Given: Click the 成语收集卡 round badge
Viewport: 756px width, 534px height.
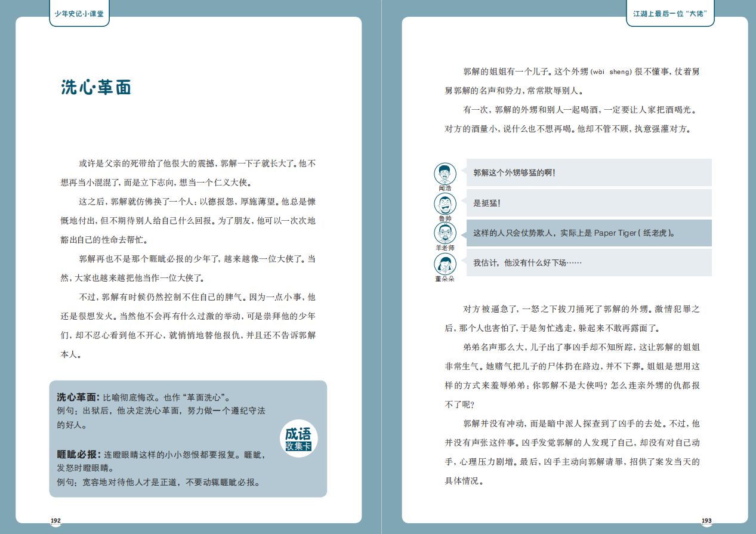Looking at the screenshot, I should click(x=298, y=439).
